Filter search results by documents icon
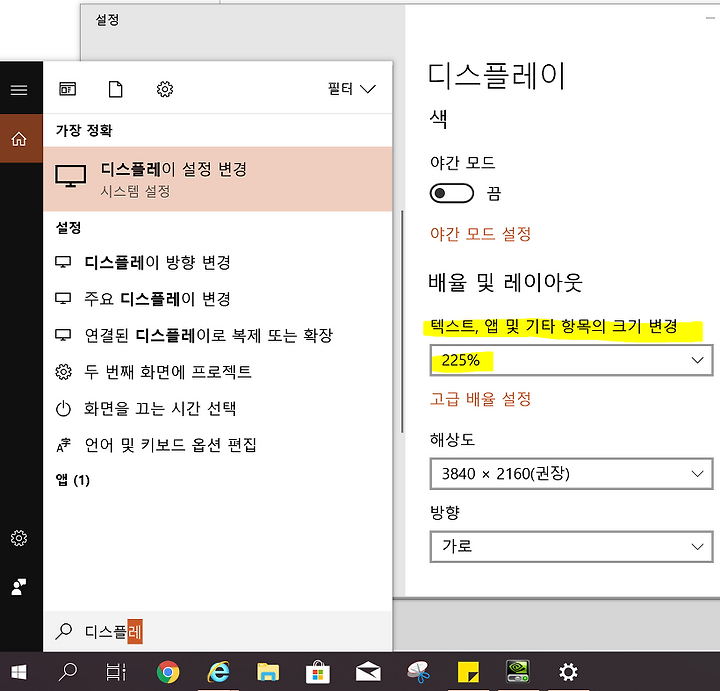The image size is (720, 691). pyautogui.click(x=115, y=89)
